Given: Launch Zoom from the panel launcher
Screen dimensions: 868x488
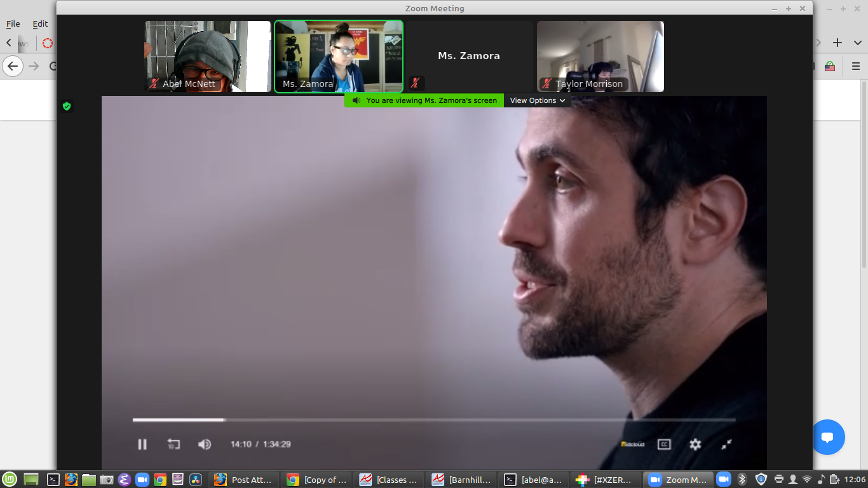Looking at the screenshot, I should [x=142, y=480].
